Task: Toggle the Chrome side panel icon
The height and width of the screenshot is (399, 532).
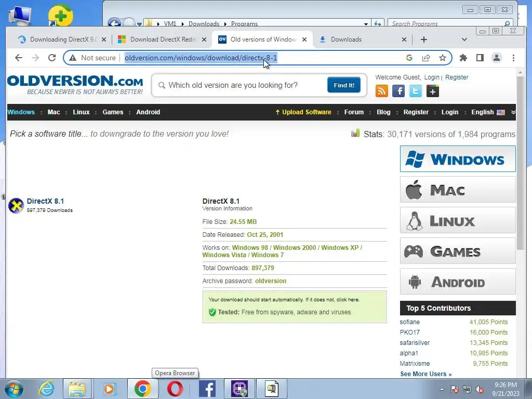Action: [480, 58]
